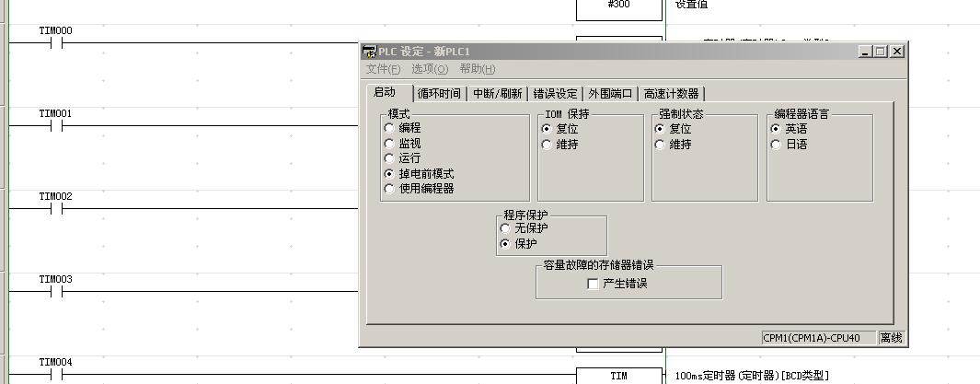Switch to the 循环时间 tab

439,93
